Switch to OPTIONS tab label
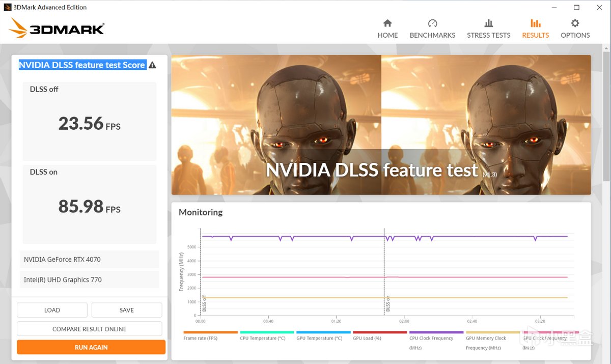Viewport: 611px width, 364px height. [575, 35]
